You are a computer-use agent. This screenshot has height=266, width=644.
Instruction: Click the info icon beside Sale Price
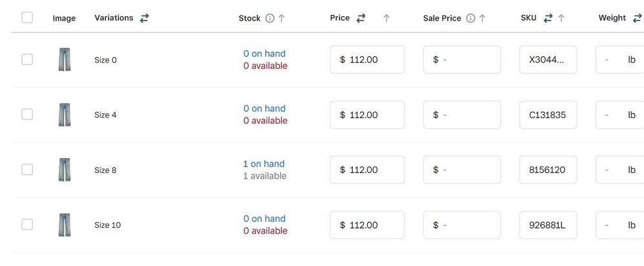click(470, 18)
